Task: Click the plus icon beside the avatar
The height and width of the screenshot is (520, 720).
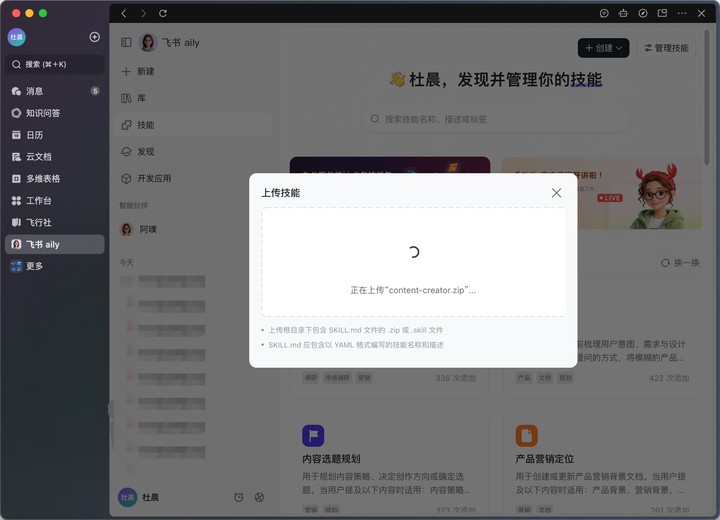Action: [x=95, y=37]
